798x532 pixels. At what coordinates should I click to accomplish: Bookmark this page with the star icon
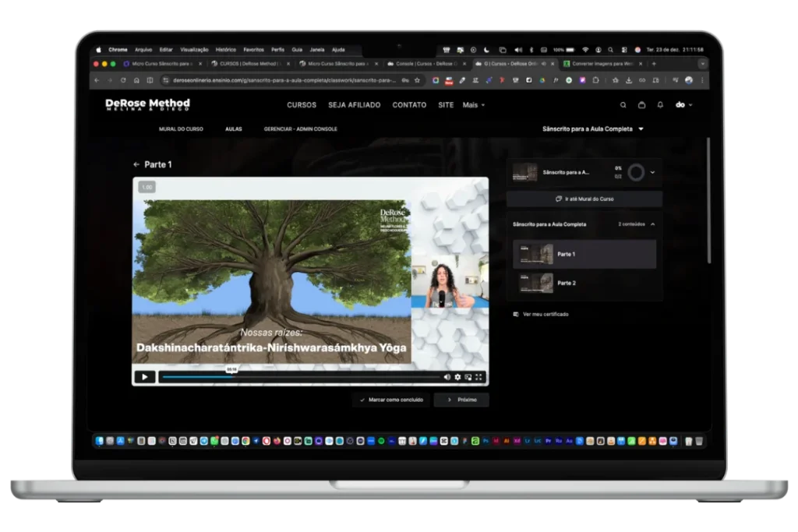click(418, 80)
